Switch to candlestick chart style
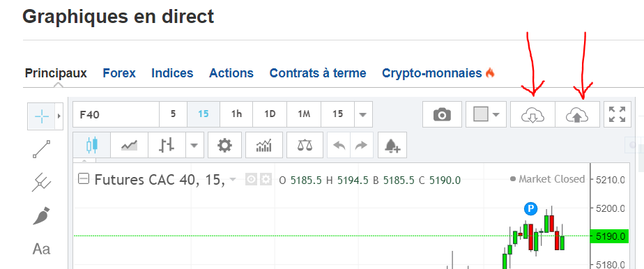Screen dimensions: 644x269 click(x=91, y=145)
